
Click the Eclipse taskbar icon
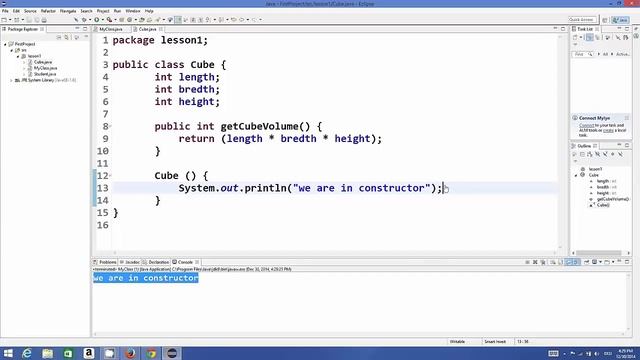172,353
